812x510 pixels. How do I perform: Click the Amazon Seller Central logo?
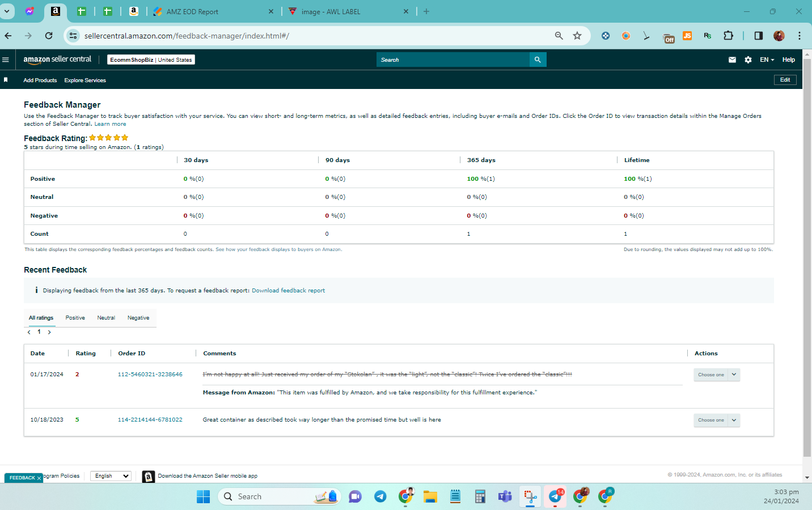(x=57, y=59)
